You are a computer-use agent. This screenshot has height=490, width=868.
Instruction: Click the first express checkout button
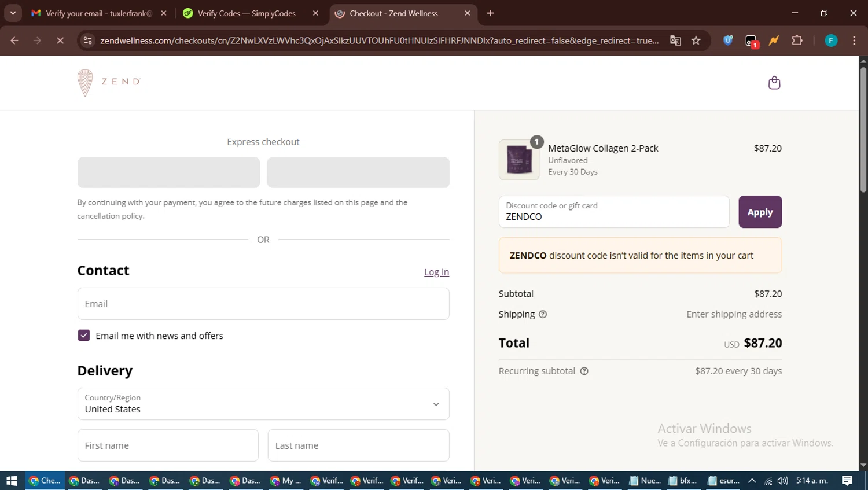point(168,172)
